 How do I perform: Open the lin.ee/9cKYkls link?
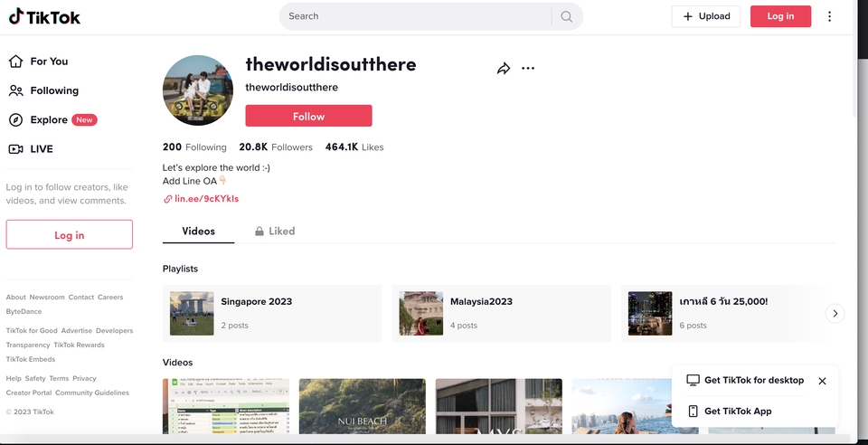[x=206, y=199]
